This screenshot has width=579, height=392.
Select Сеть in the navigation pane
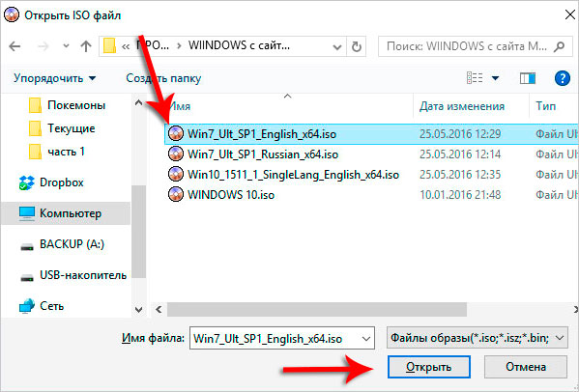tap(42, 306)
